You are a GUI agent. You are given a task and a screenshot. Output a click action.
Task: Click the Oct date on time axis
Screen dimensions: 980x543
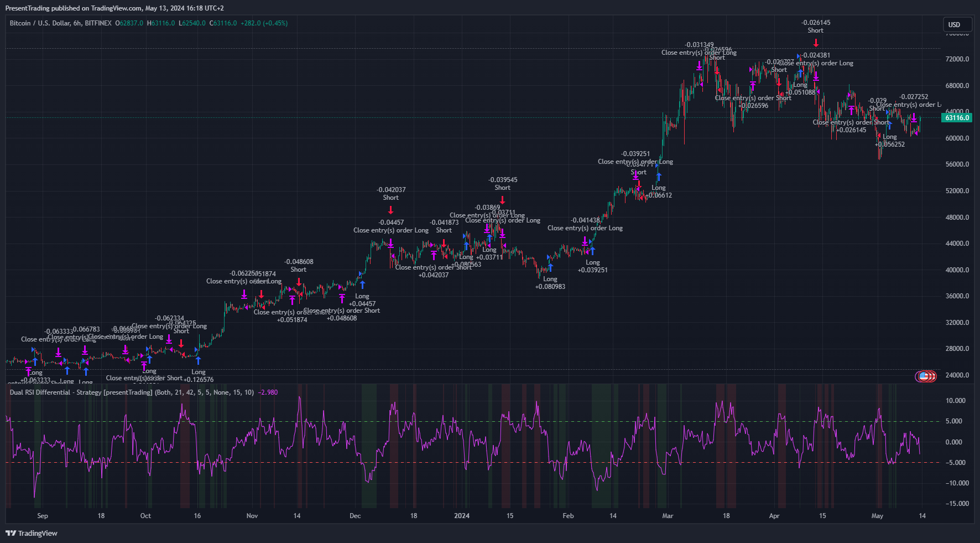145,516
